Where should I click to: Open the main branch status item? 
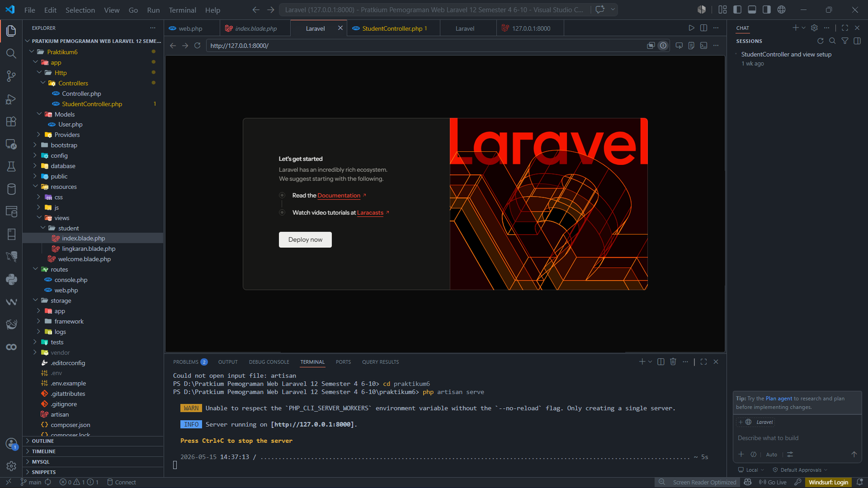[x=31, y=482]
